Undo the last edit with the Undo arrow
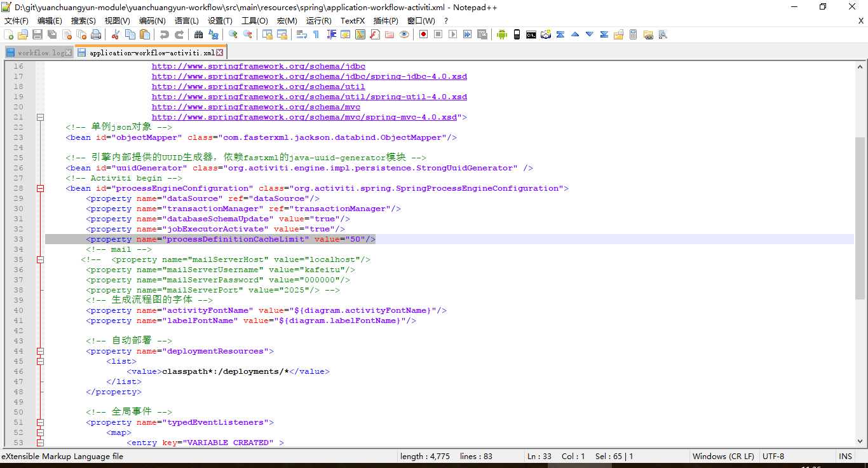The height and width of the screenshot is (468, 868). 165,34
